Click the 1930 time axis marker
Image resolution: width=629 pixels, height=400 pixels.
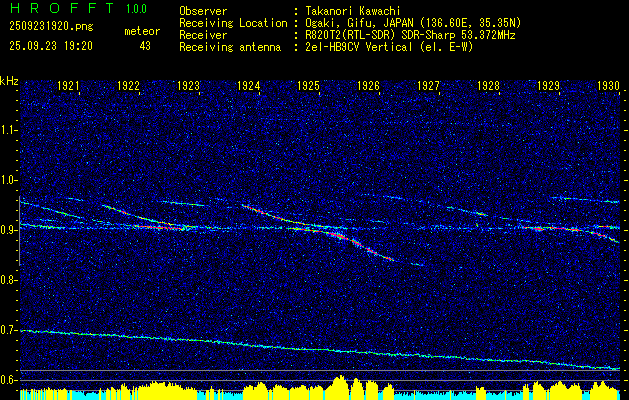coord(609,85)
